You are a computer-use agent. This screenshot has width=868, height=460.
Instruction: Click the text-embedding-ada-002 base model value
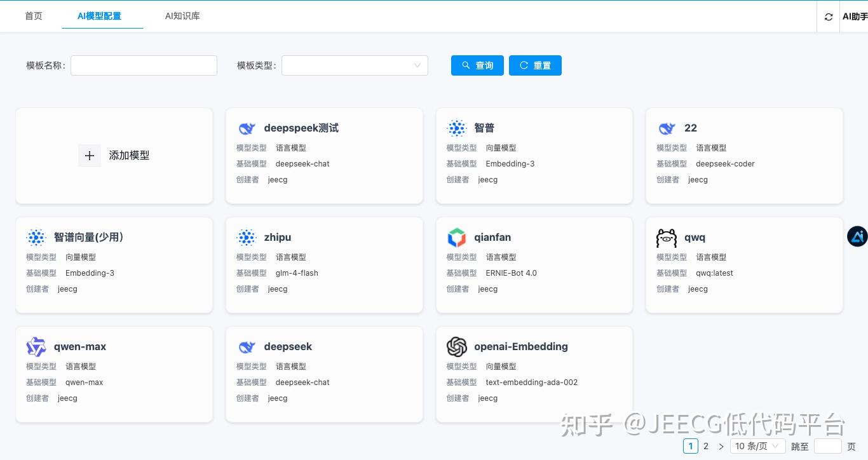pos(532,382)
